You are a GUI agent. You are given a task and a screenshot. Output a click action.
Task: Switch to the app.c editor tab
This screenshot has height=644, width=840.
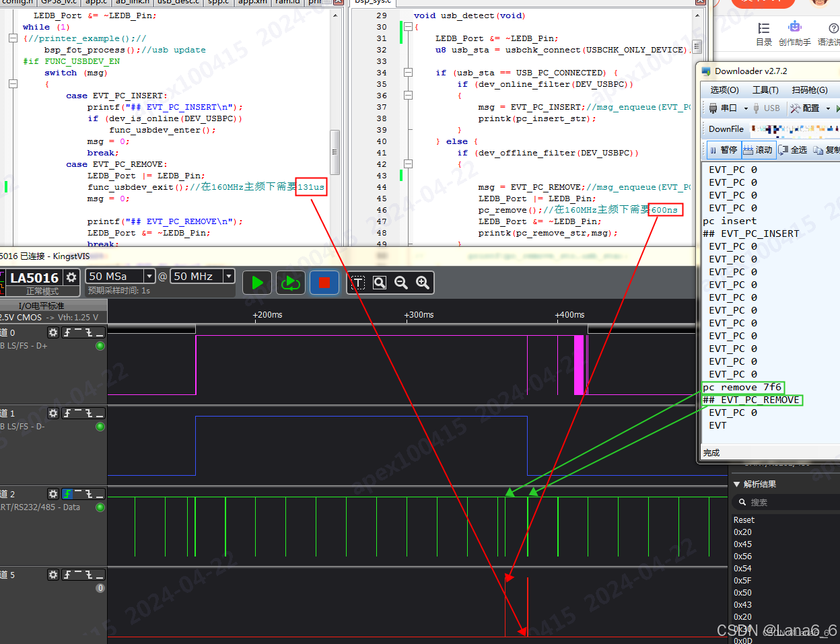click(x=96, y=2)
